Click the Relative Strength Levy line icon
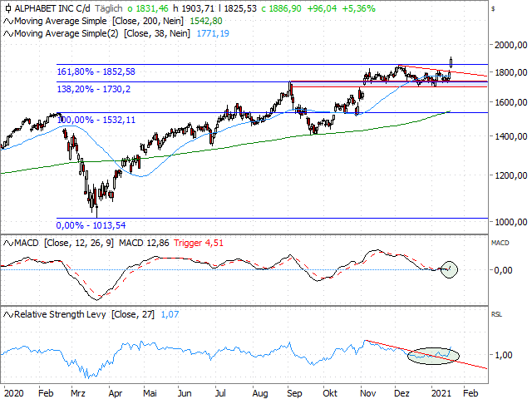532x399 pixels. 8,315
